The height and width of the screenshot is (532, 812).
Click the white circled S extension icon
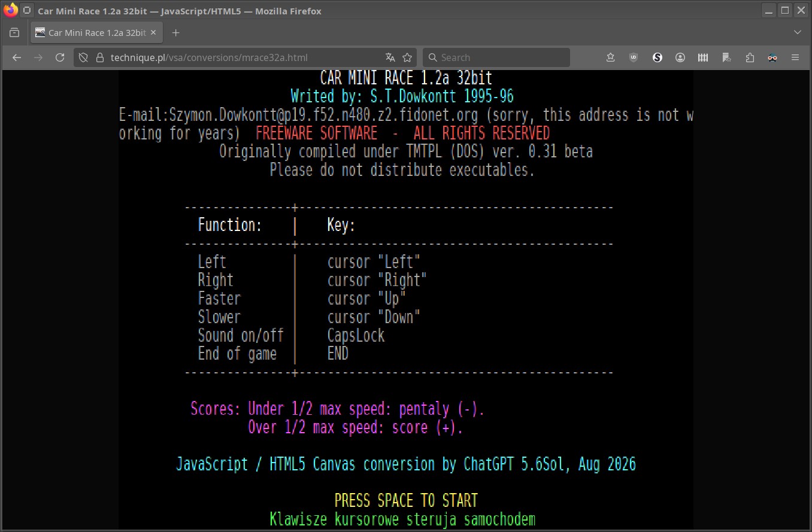[658, 57]
